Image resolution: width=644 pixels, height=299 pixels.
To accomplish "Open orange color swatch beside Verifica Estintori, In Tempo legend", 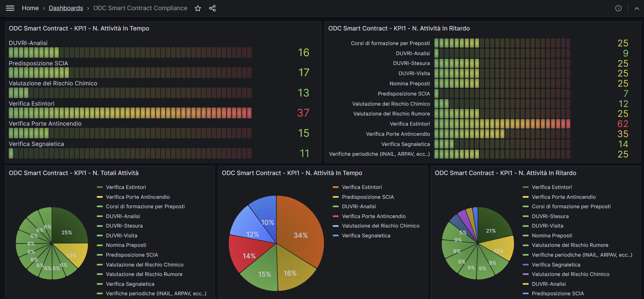I will [336, 187].
